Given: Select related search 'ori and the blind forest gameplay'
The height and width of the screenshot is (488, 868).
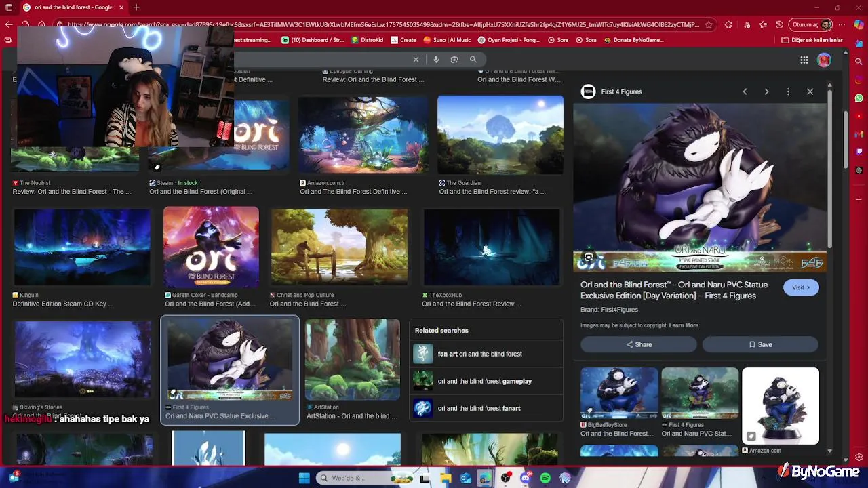Looking at the screenshot, I should (486, 381).
